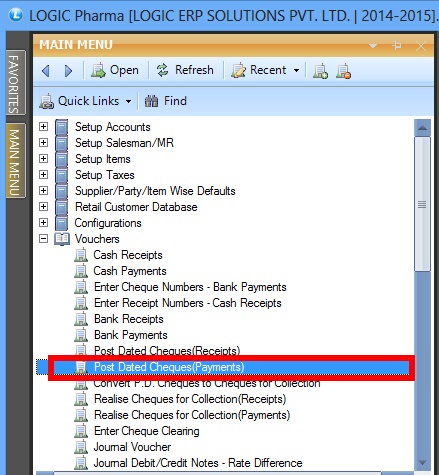
Task: Expand the Setup Accounts tree node
Action: click(x=43, y=127)
